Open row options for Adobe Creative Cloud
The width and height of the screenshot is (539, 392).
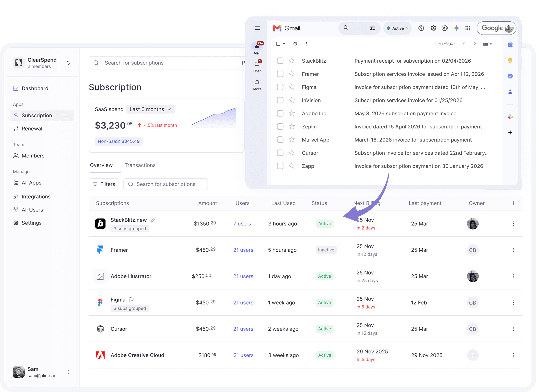coord(513,355)
